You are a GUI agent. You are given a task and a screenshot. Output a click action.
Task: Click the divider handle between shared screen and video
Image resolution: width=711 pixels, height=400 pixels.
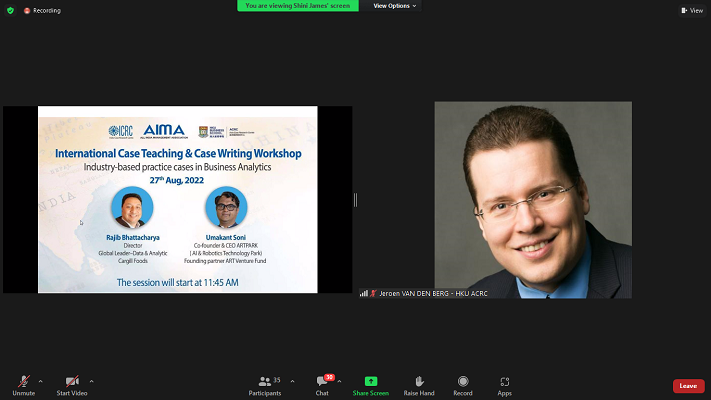click(x=356, y=200)
